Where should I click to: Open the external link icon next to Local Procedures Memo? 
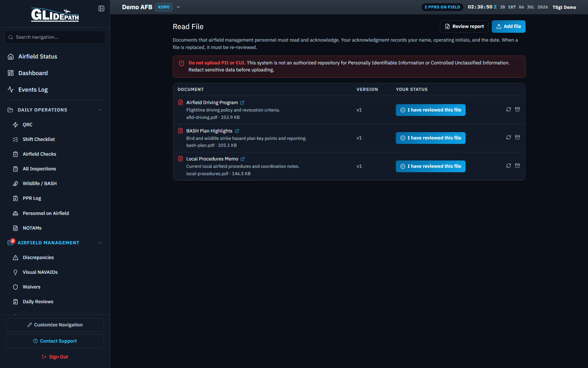coord(243,159)
